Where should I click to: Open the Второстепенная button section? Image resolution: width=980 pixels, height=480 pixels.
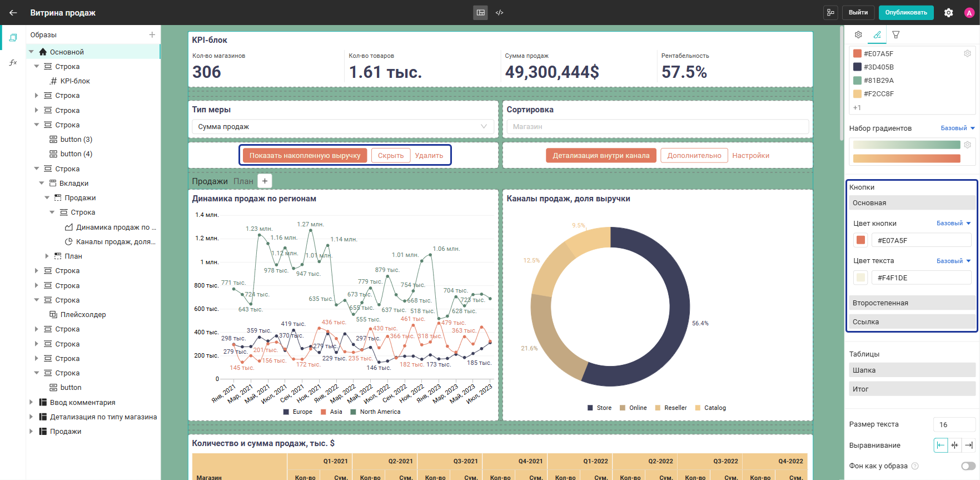(x=912, y=303)
